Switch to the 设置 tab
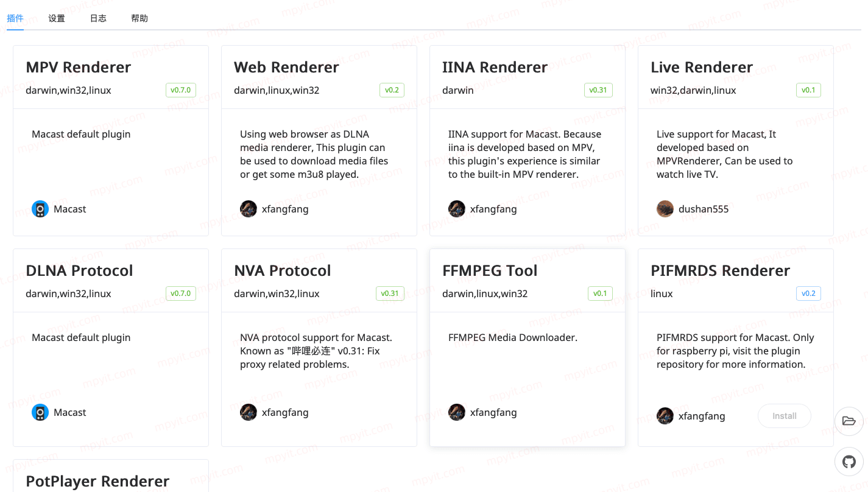This screenshot has width=868, height=492. pos(57,18)
